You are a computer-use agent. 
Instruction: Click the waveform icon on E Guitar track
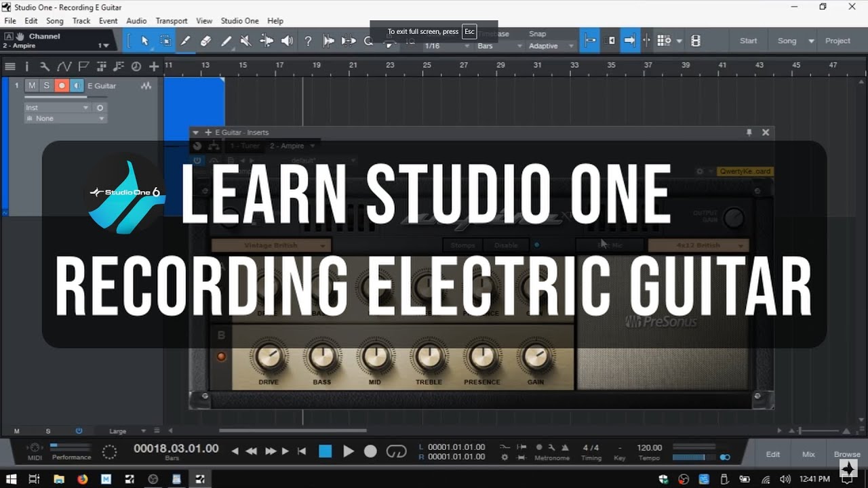(146, 86)
